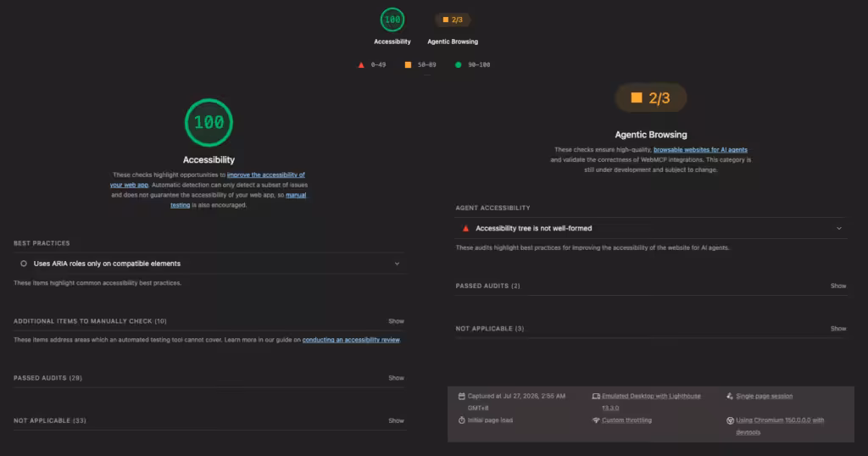The height and width of the screenshot is (456, 868).
Task: Expand Uses ARIA roles only on compatible elements
Action: pos(209,264)
